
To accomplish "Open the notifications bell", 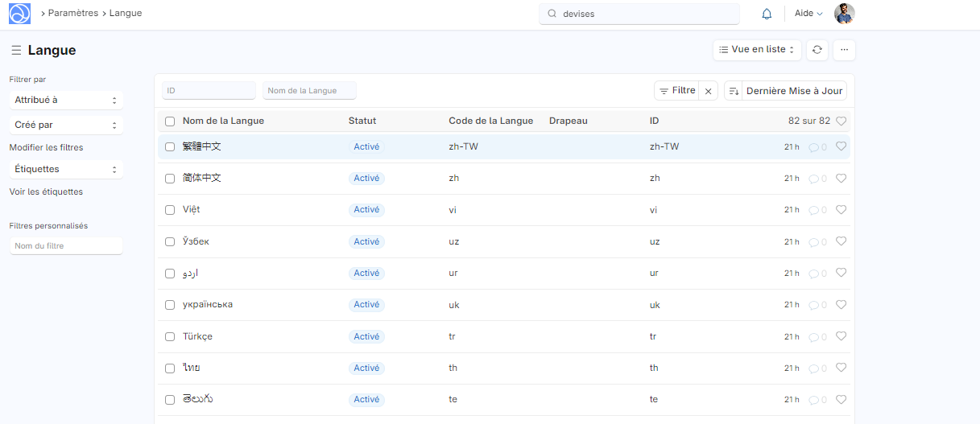I will (767, 14).
